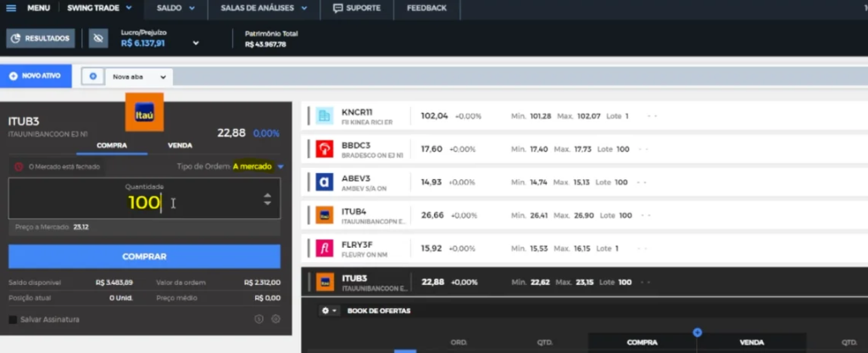This screenshot has width=868, height=353.
Task: Click the BBDC3 Bradesco logo icon
Action: pyautogui.click(x=324, y=148)
